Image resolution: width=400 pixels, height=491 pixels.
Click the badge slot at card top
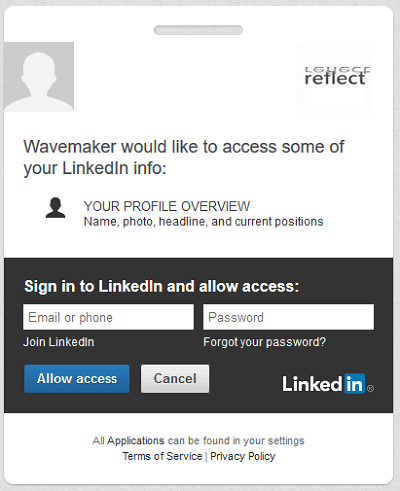point(198,30)
